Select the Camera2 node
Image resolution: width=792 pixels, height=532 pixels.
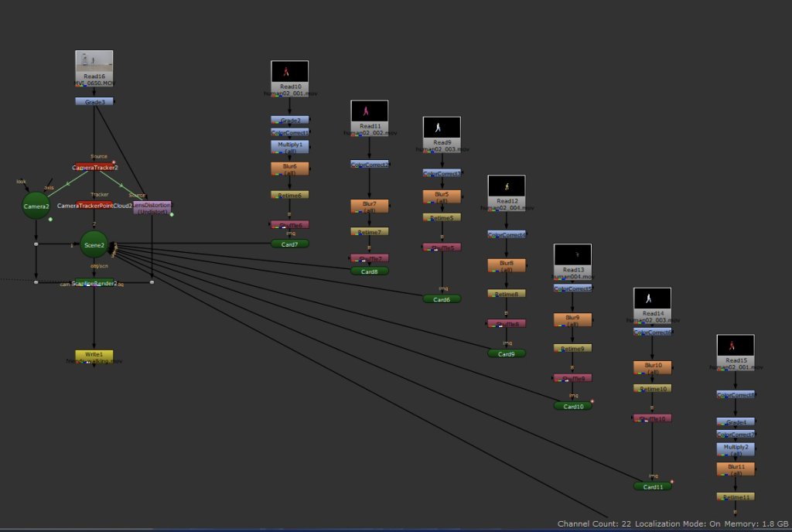(x=36, y=206)
